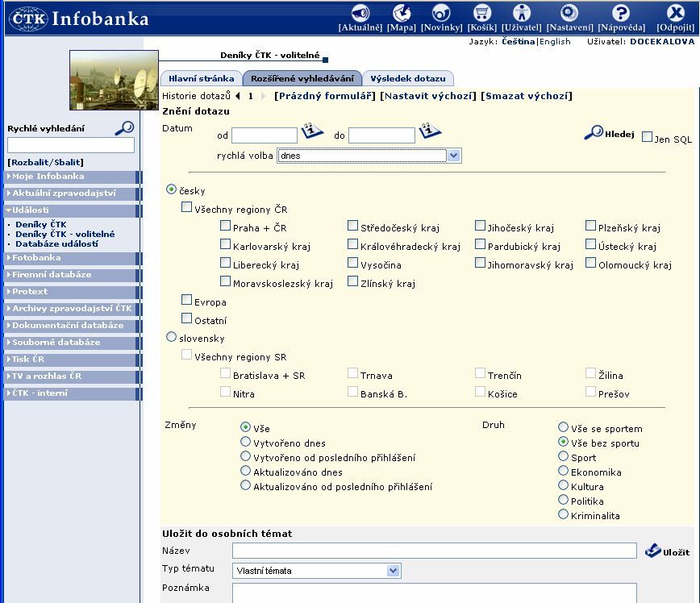Open the Košík shopping cart icon
700x603 pixels.
(x=481, y=13)
